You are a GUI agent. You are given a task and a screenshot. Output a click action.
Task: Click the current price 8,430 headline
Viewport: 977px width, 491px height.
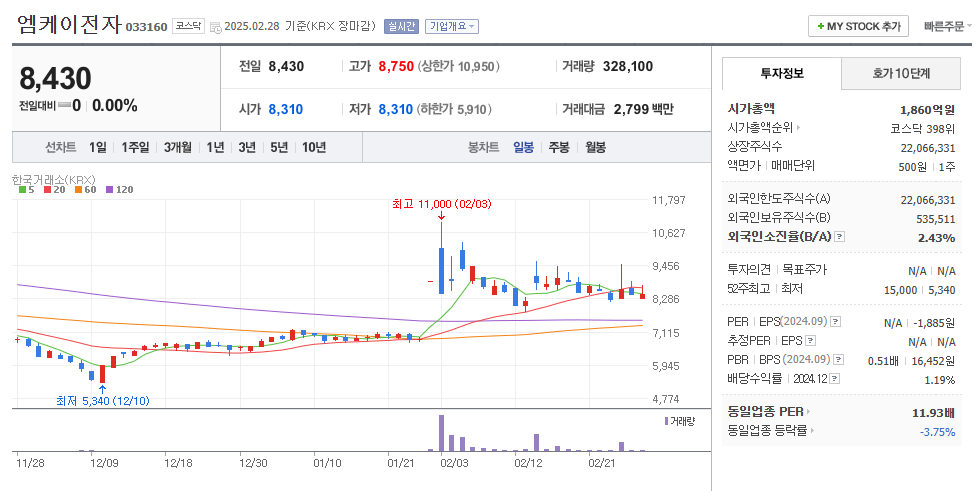(55, 79)
